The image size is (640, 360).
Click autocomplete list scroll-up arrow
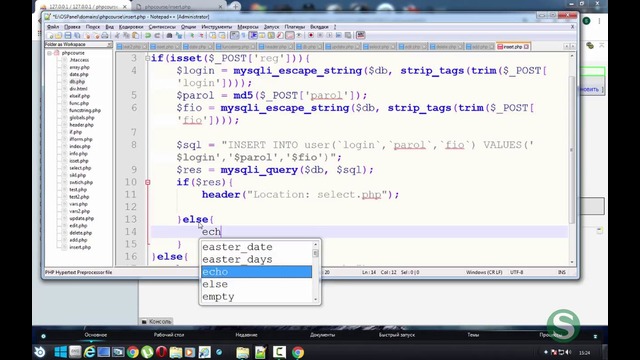tap(316, 244)
